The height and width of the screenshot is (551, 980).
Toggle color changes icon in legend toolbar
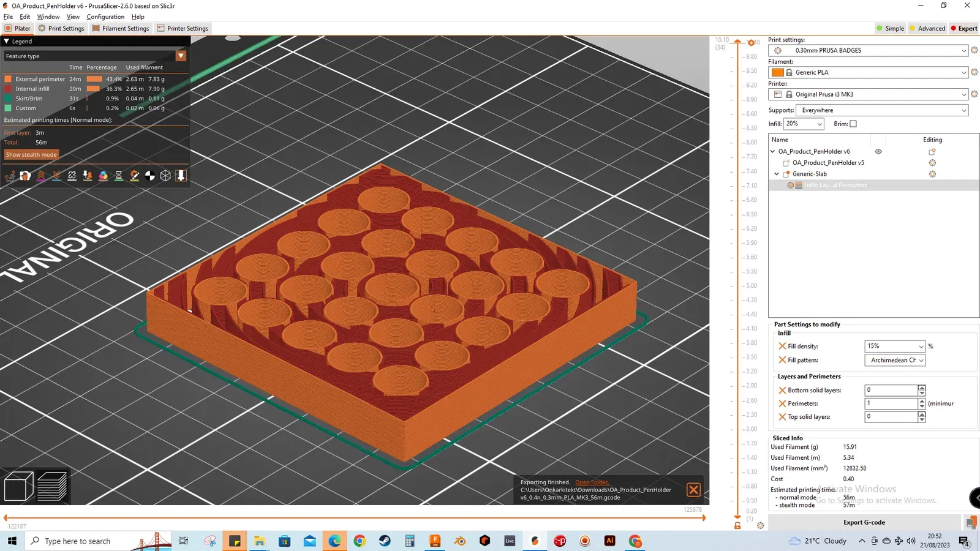(104, 176)
